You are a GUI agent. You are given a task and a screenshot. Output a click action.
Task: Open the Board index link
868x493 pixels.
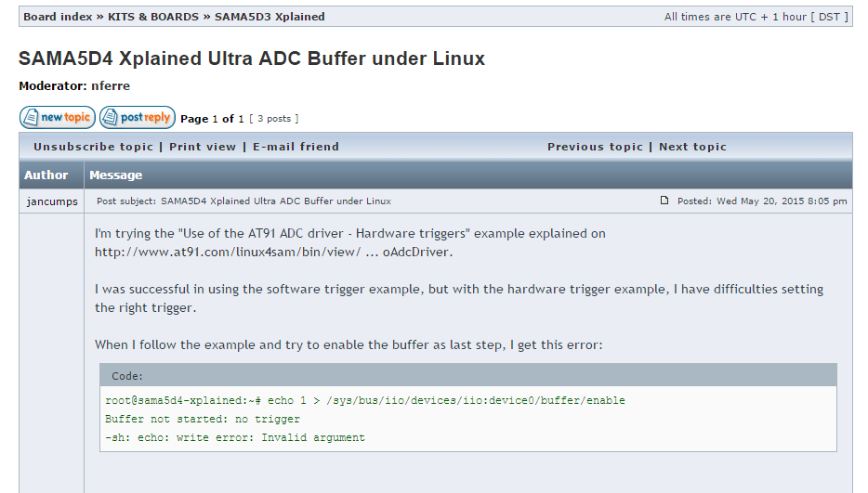58,17
